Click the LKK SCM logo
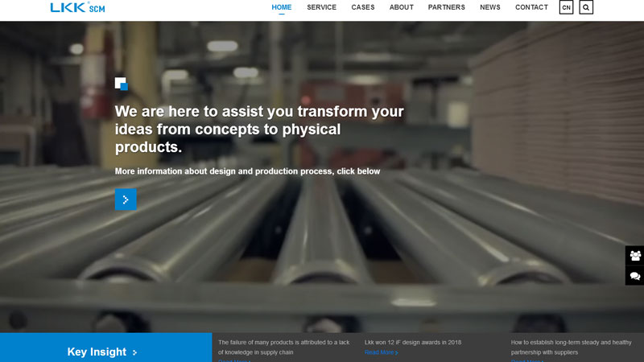 (77, 7)
